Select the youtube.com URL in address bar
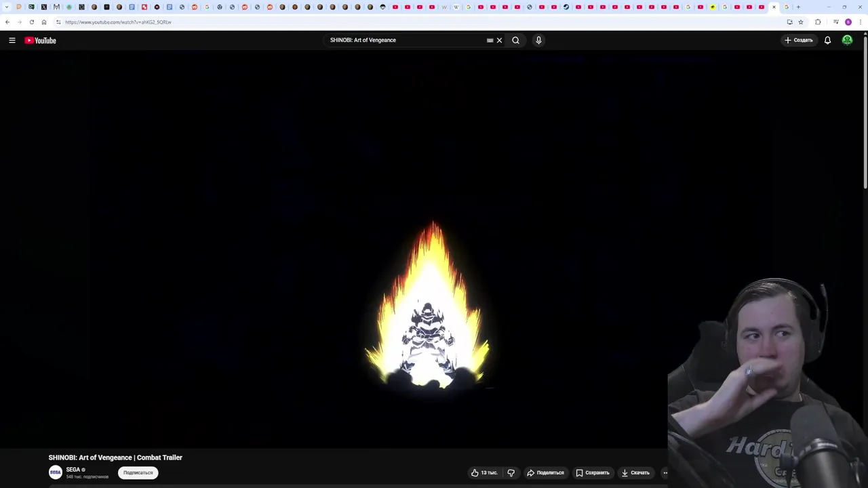The image size is (868, 488). [118, 22]
